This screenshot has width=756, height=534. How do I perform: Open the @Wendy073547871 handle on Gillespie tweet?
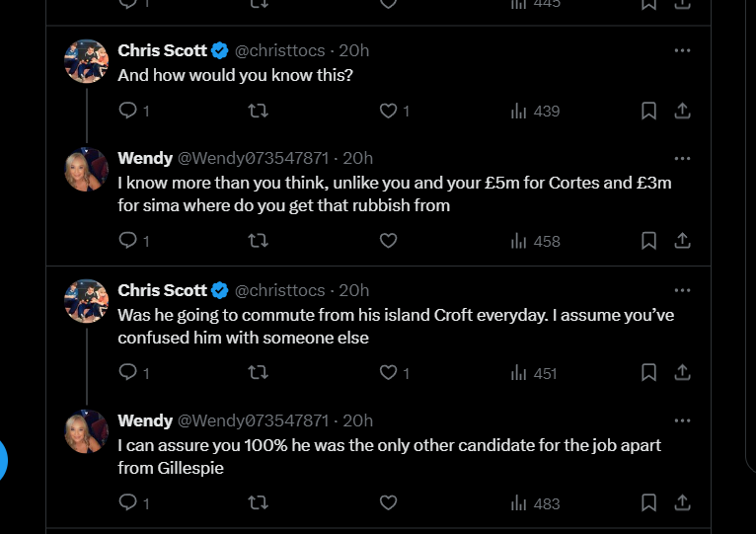[x=253, y=420]
